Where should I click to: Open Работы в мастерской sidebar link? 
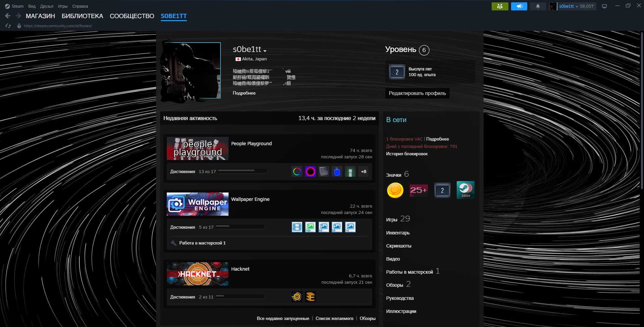click(413, 271)
